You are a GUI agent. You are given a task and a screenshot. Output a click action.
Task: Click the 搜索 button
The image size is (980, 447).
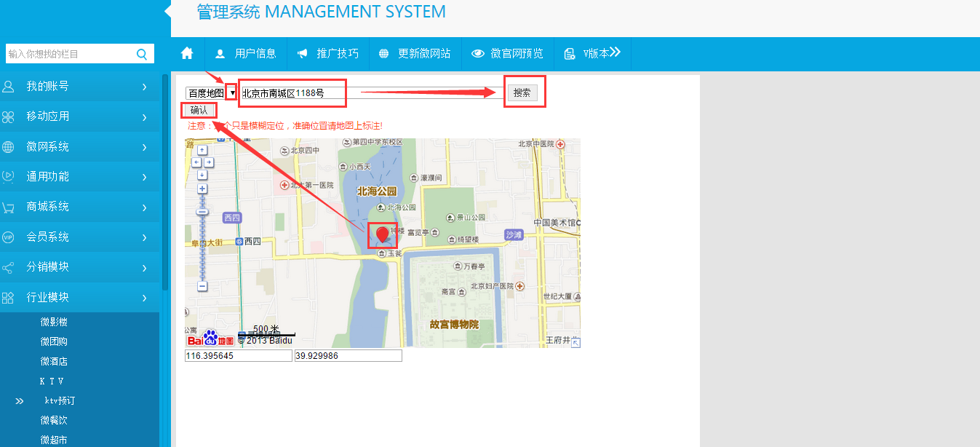[522, 92]
